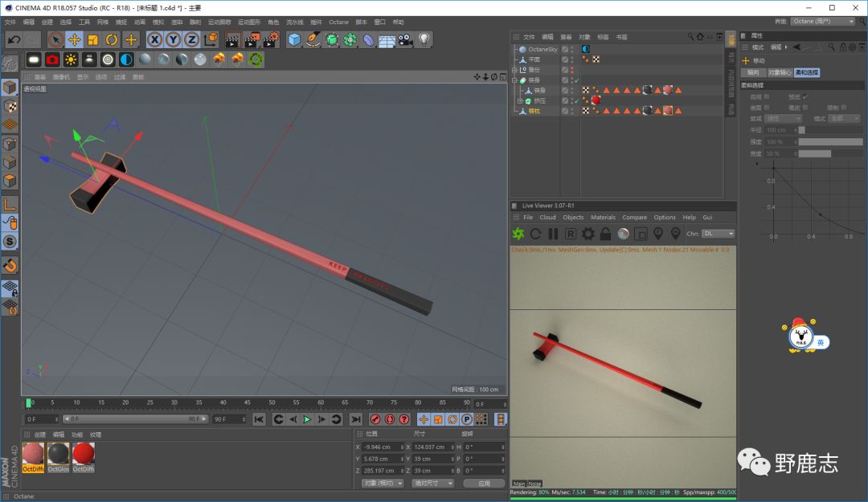The height and width of the screenshot is (502, 868).
Task: Click the Octane Live Viewer settings gear
Action: click(x=588, y=234)
